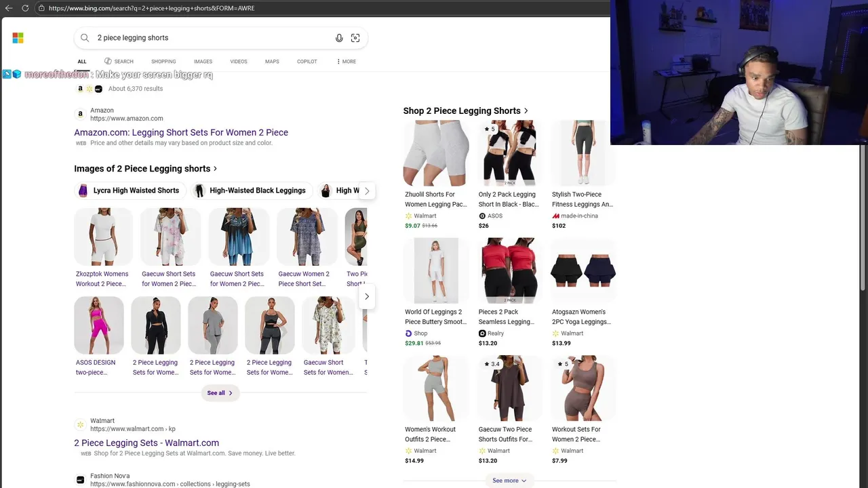
Task: Click the made-in-china seller label
Action: pyautogui.click(x=579, y=216)
